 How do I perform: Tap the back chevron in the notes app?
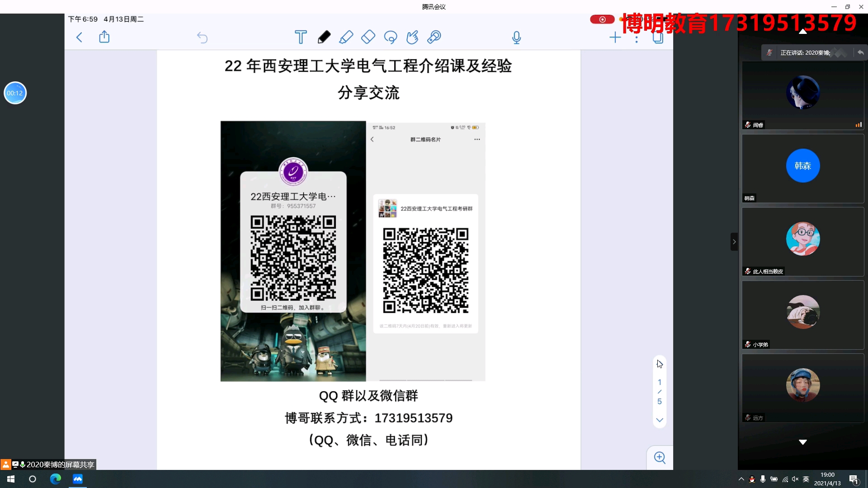coord(80,37)
